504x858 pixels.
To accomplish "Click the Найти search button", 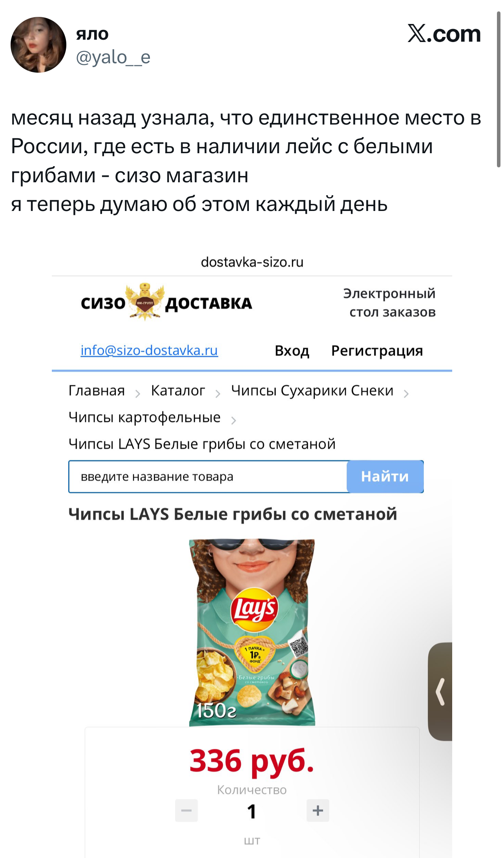I will click(x=385, y=477).
